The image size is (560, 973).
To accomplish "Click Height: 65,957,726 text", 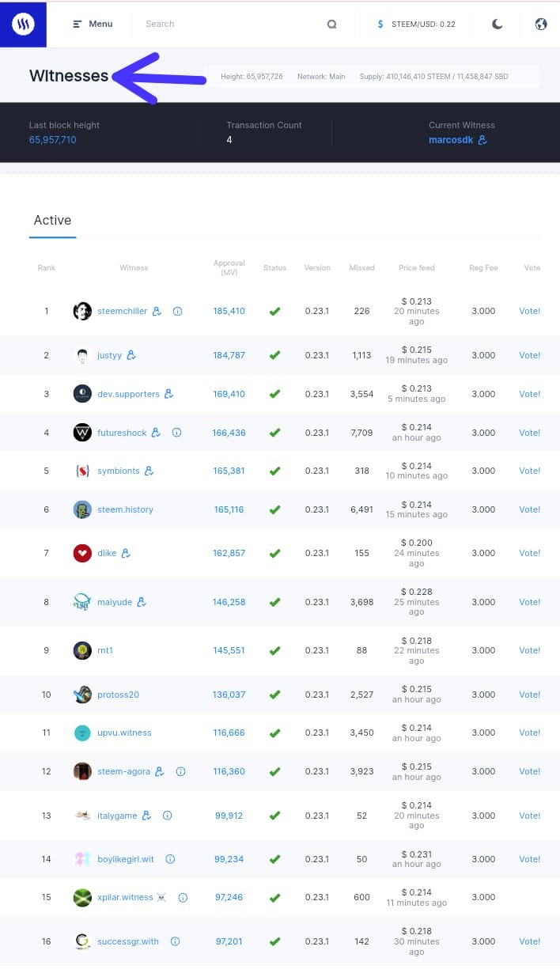I will click(x=252, y=77).
